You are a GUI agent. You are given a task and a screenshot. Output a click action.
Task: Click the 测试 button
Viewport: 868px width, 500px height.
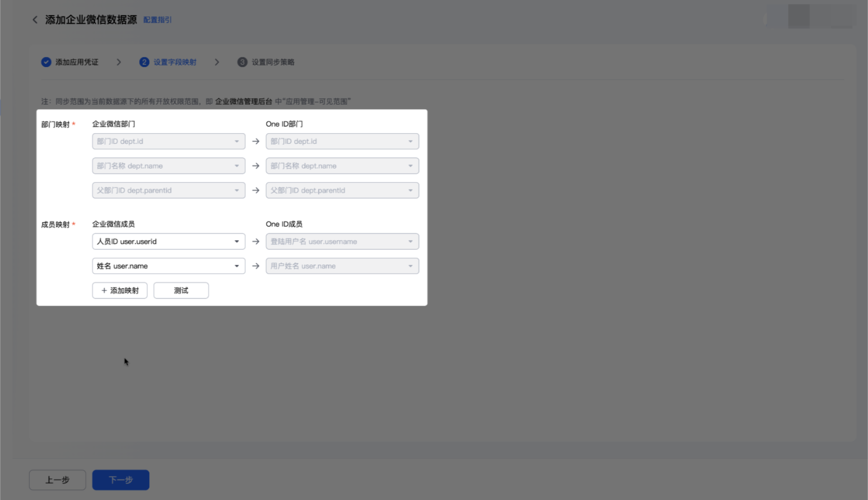coord(181,291)
